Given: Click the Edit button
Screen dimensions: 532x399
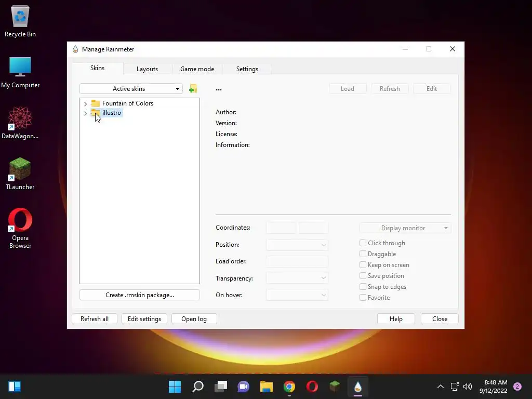Looking at the screenshot, I should pos(432,88).
